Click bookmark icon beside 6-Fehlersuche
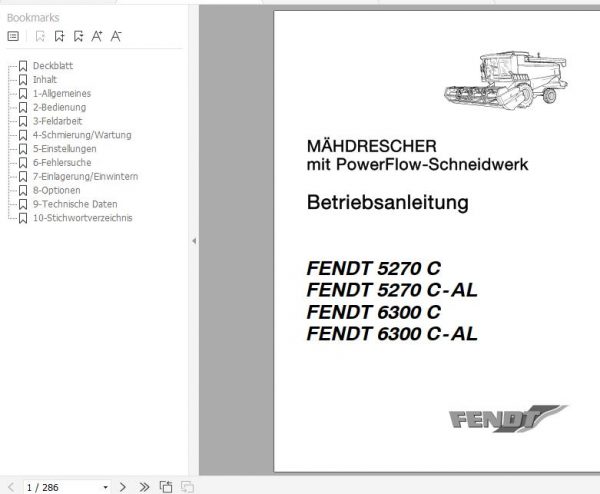The height and width of the screenshot is (494, 600). click(23, 162)
